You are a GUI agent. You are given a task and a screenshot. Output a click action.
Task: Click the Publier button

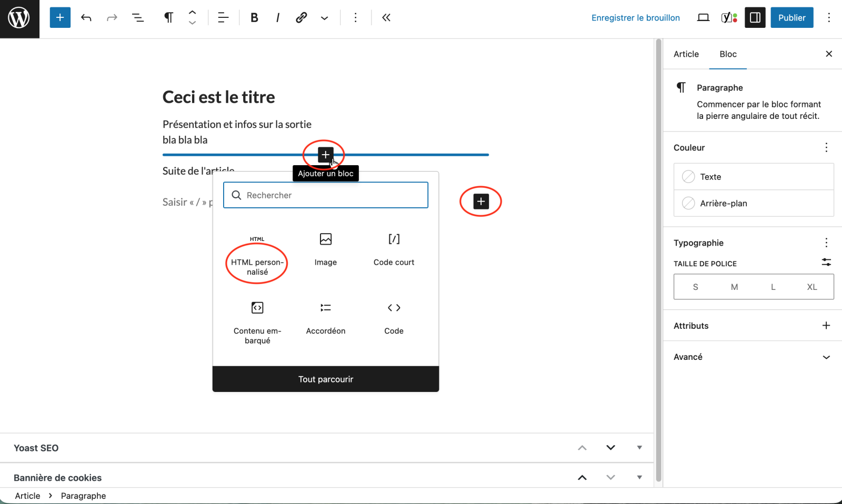(x=791, y=18)
